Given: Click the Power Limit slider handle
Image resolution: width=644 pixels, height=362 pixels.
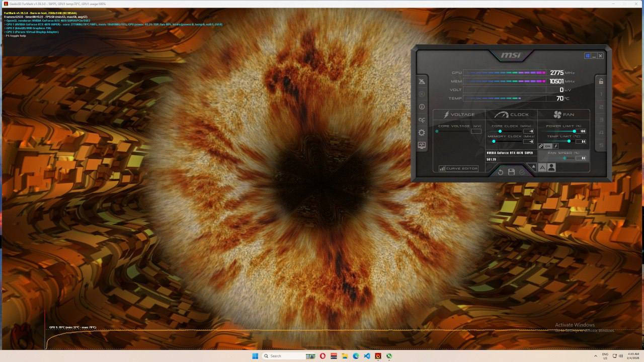Looking at the screenshot, I should coord(574,131).
